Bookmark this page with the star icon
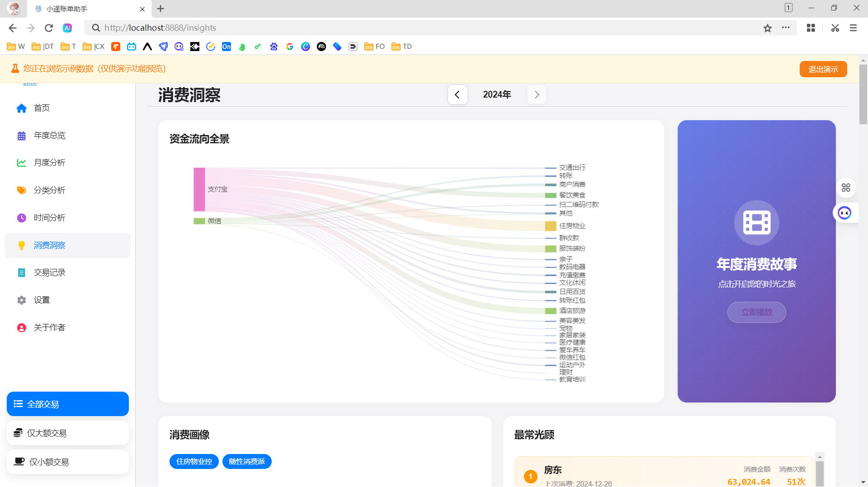This screenshot has height=487, width=868. click(x=768, y=28)
